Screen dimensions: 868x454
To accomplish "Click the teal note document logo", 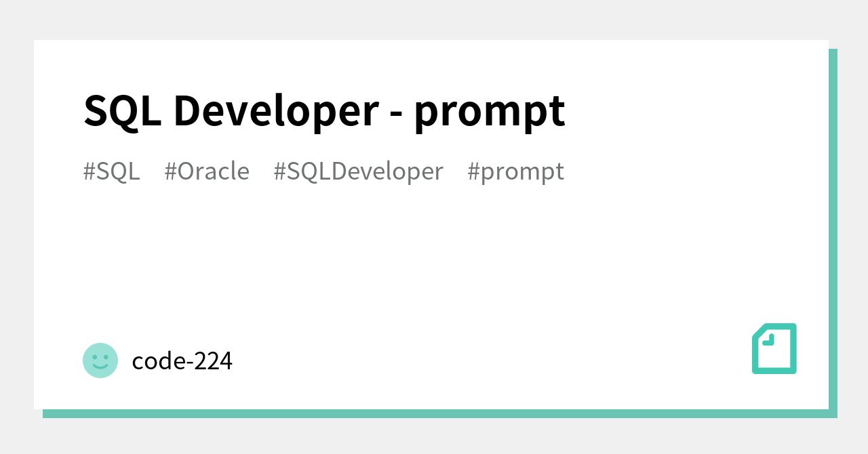I will pos(774,348).
